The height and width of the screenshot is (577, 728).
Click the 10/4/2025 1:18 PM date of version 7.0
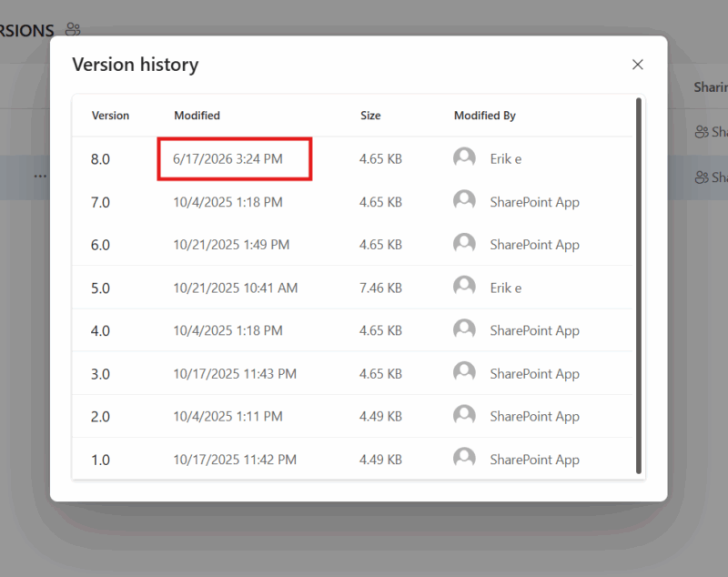(228, 202)
